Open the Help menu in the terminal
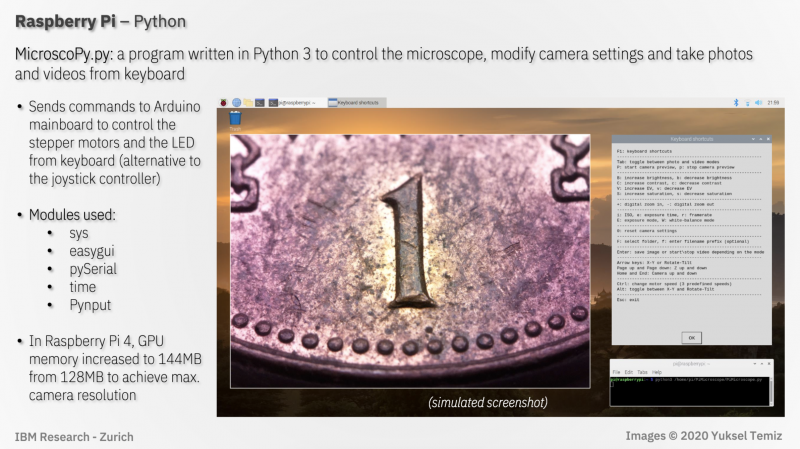This screenshot has width=800, height=449. tap(657, 372)
